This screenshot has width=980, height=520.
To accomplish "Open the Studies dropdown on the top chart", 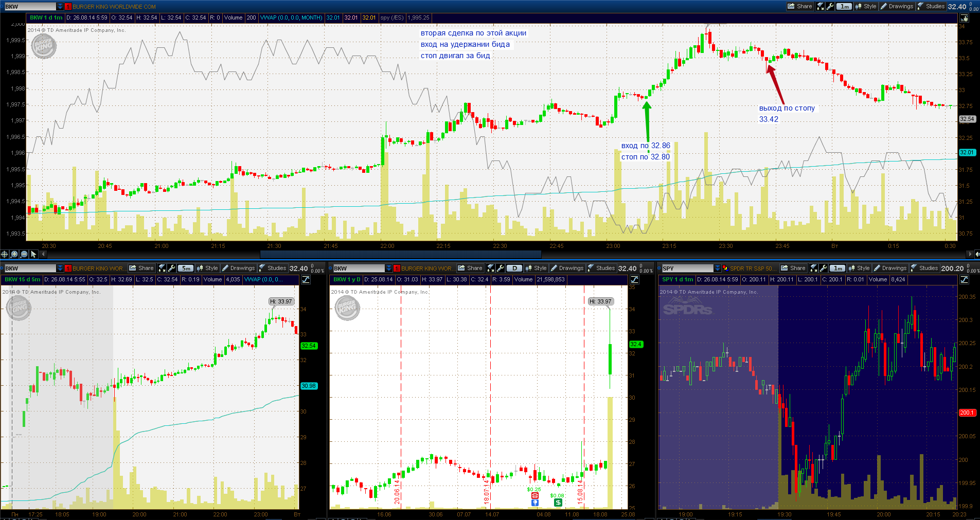I will 931,7.
